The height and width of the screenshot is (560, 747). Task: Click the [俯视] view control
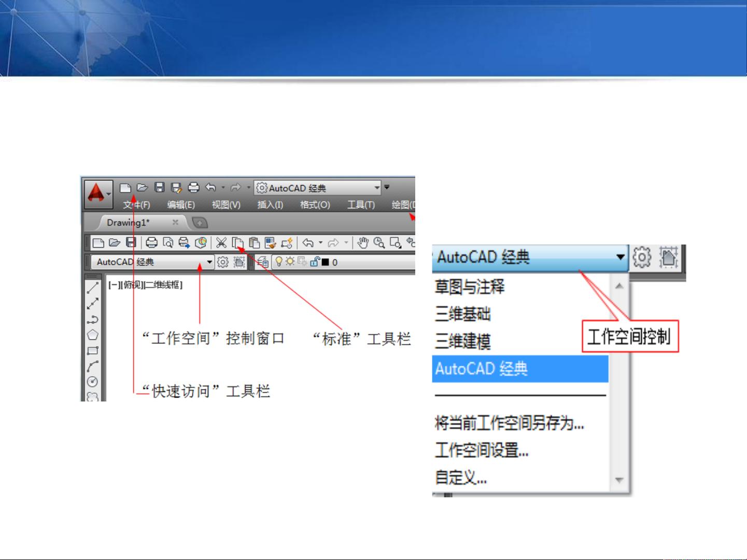point(131,285)
